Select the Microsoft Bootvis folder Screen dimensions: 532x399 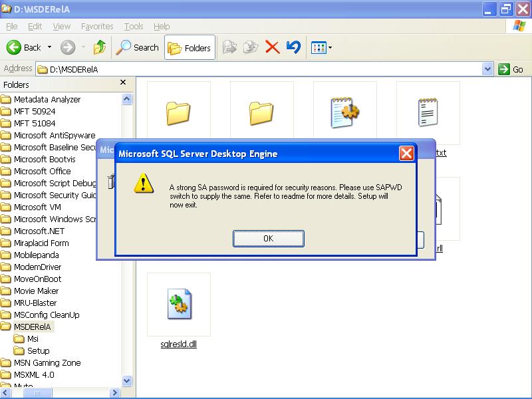tap(45, 159)
